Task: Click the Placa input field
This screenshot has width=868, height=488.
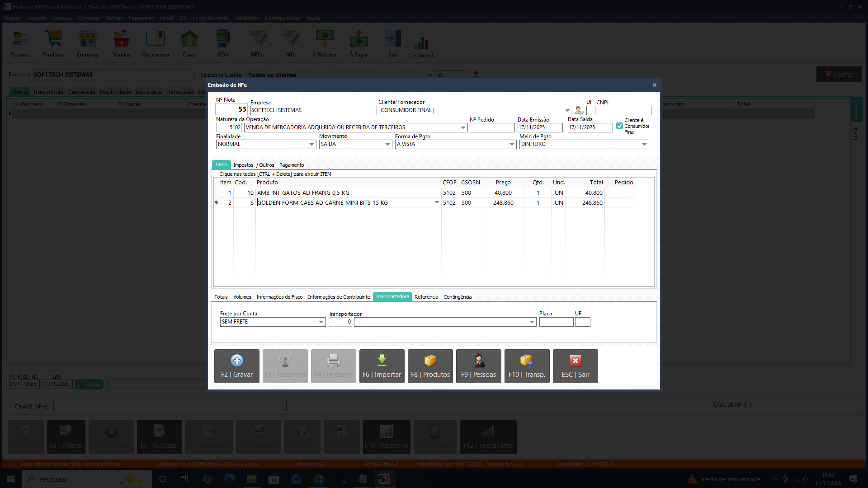Action: tap(556, 322)
